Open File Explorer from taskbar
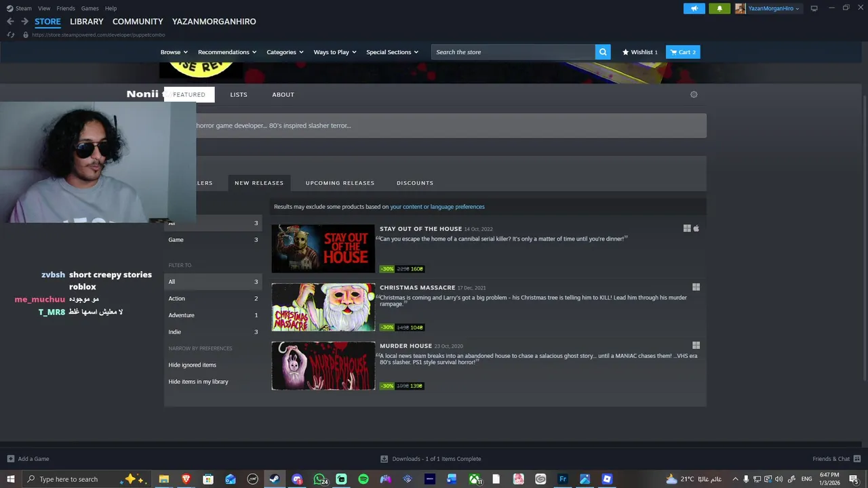868x488 pixels. click(x=163, y=479)
